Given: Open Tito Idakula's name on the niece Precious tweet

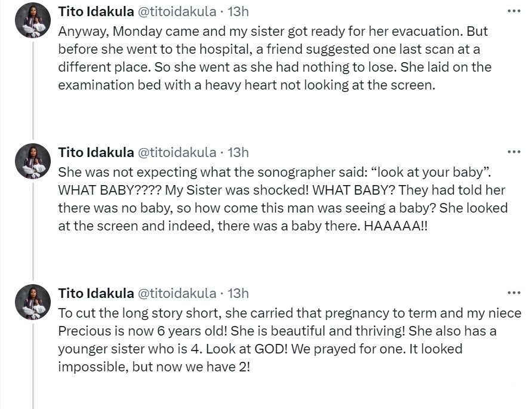Looking at the screenshot, I should (x=96, y=293).
